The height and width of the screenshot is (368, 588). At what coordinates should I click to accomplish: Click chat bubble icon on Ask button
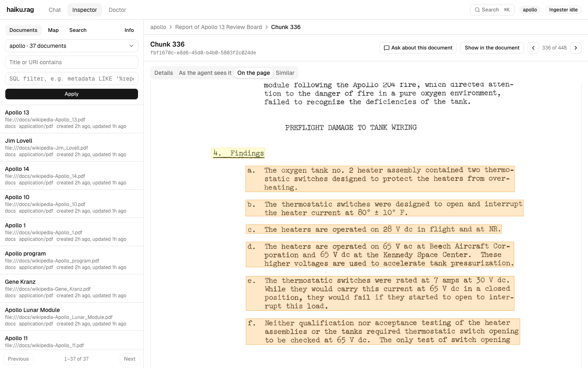point(386,48)
